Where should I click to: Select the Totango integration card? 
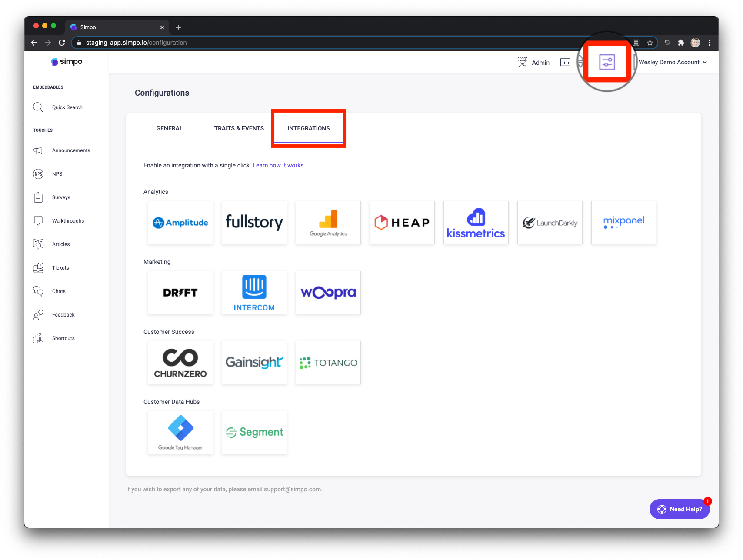tap(328, 363)
